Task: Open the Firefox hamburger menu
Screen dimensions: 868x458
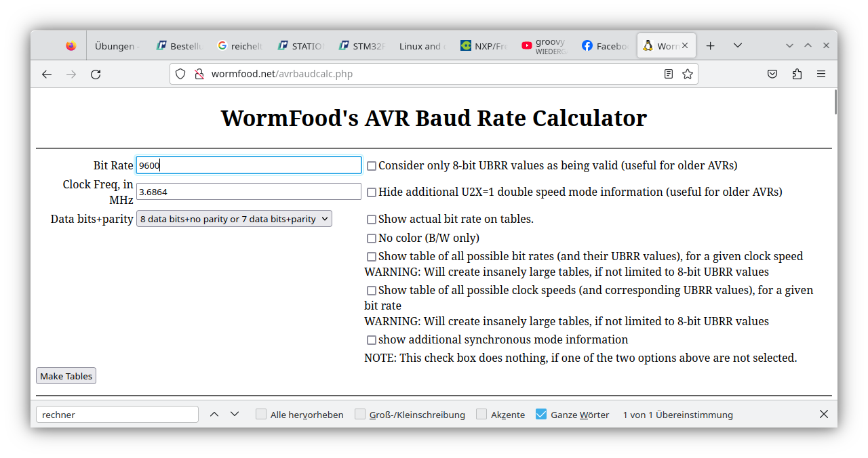Action: [x=821, y=74]
